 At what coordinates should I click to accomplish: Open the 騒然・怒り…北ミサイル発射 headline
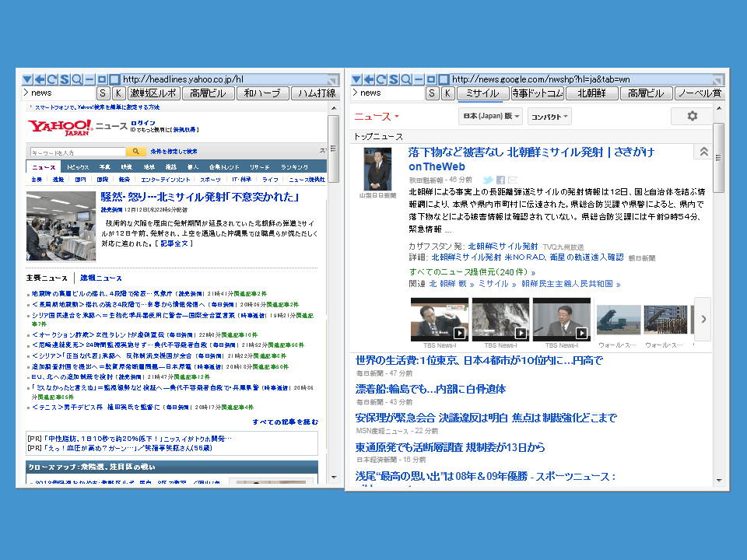click(x=200, y=197)
